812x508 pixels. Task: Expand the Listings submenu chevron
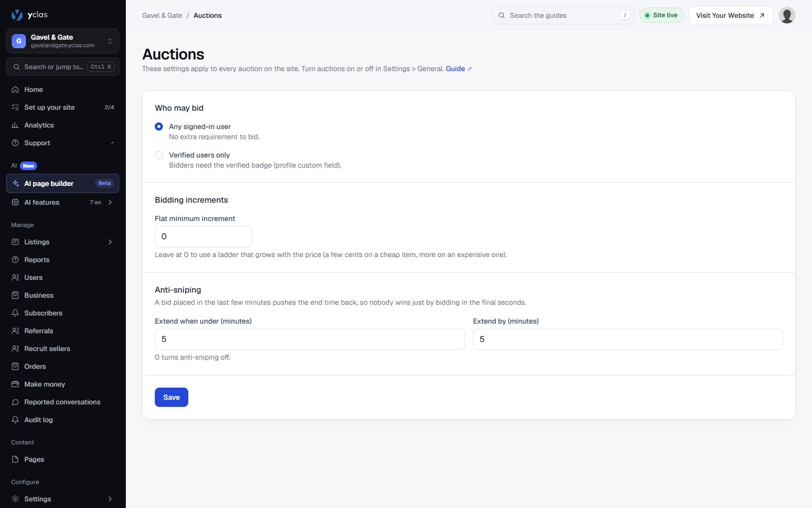110,242
